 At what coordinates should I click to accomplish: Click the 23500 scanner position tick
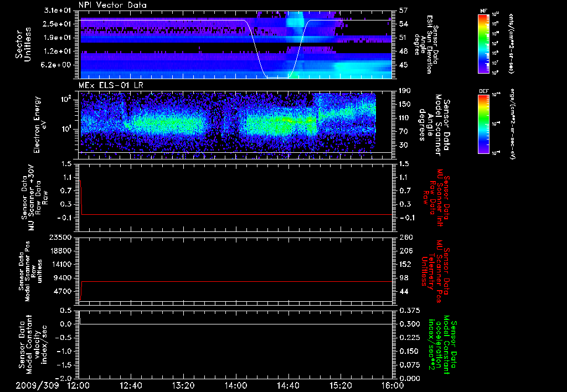point(60,237)
